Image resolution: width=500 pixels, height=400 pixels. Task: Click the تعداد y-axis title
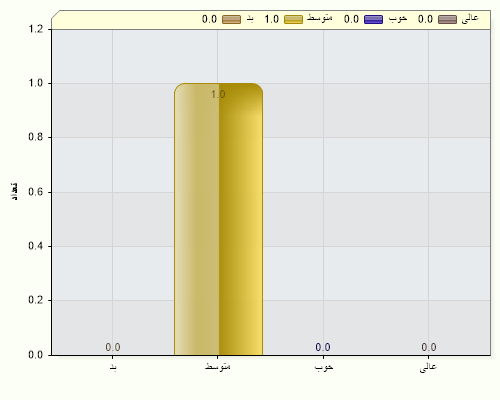click(14, 191)
